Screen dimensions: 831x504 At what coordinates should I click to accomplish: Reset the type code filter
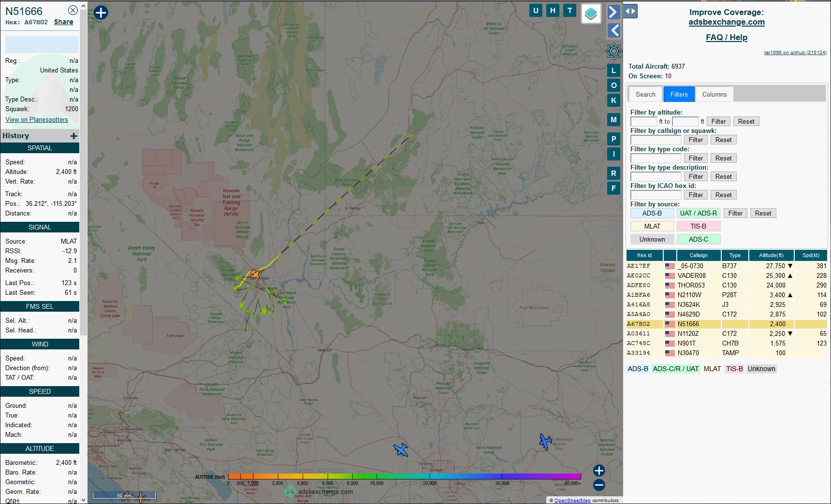(723, 158)
